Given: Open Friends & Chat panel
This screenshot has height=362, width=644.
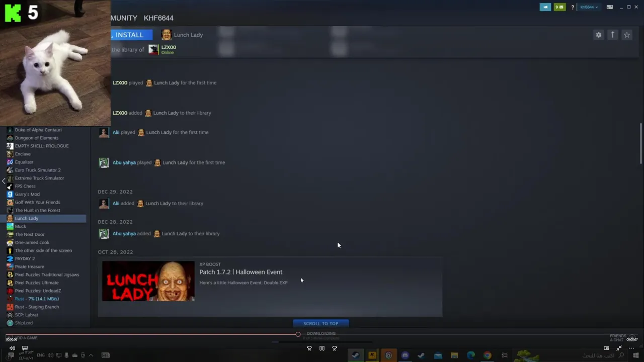Looking at the screenshot, I should point(622,338).
